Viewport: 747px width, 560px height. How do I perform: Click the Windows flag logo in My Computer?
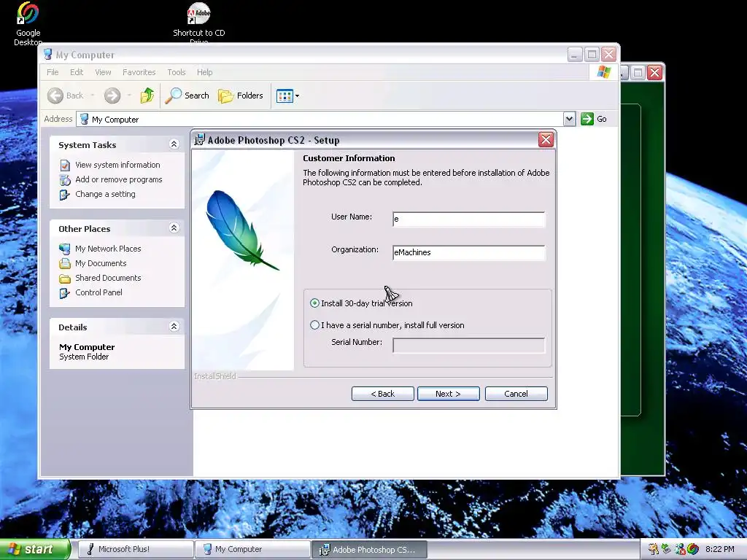click(603, 72)
